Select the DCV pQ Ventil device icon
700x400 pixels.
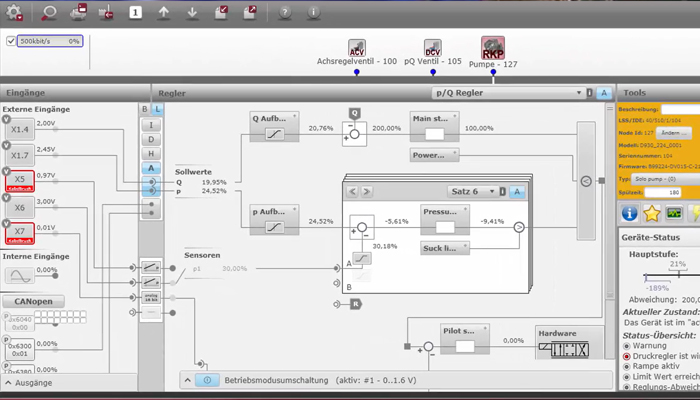click(432, 48)
